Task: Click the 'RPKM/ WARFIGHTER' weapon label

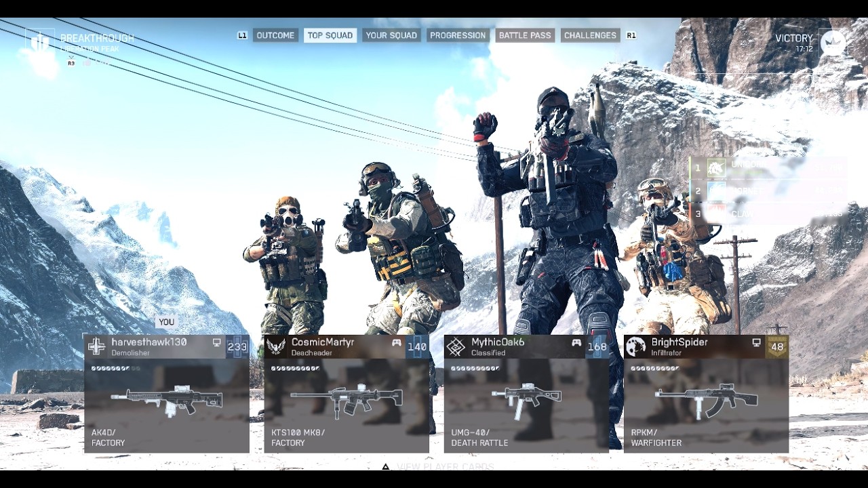Action: (x=656, y=438)
